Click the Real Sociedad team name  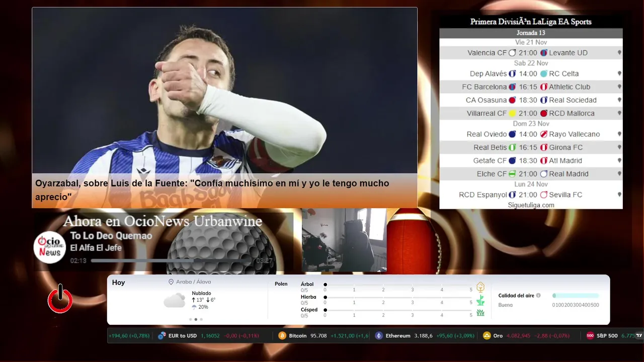coord(573,100)
